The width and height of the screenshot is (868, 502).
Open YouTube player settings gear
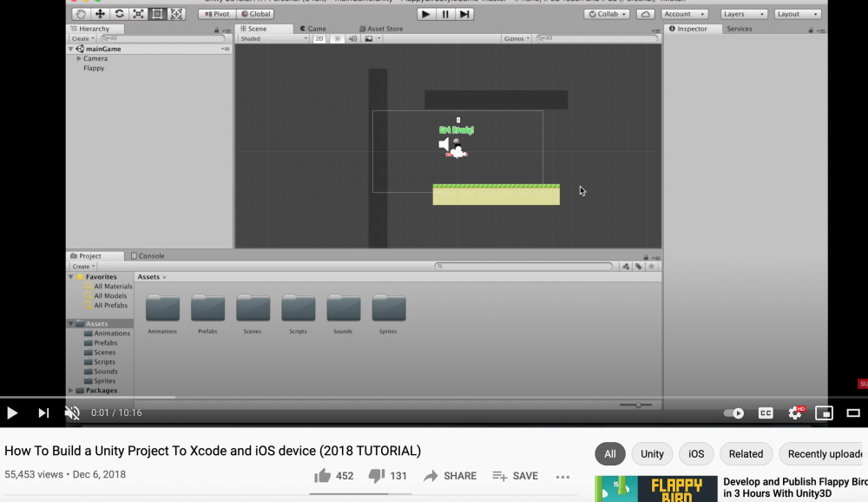[x=795, y=413]
